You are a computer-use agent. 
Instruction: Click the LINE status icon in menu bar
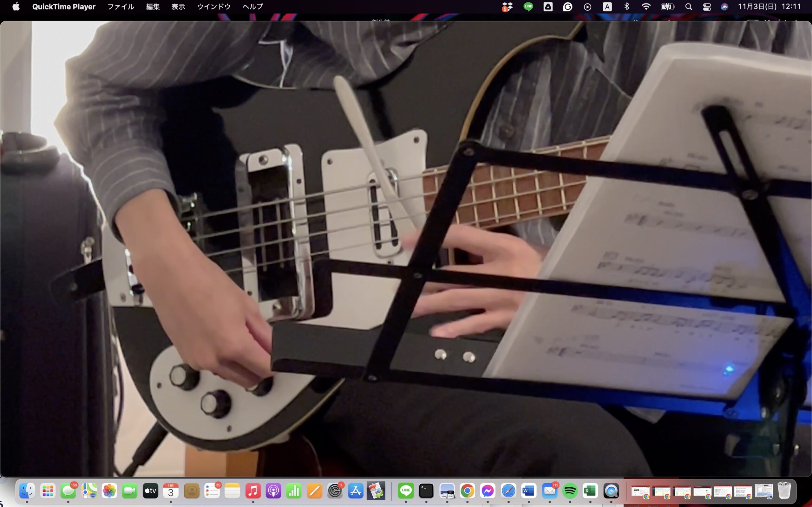(x=528, y=7)
